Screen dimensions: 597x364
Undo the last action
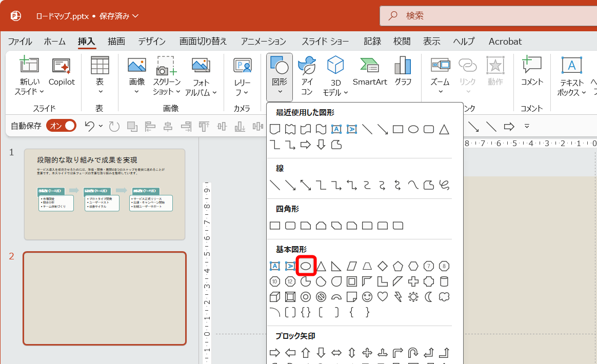point(90,125)
